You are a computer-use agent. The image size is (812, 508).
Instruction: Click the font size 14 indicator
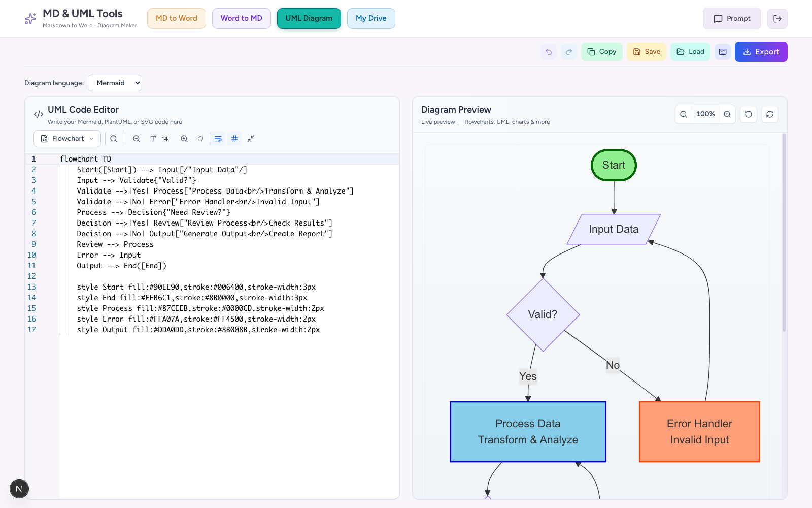[159, 139]
